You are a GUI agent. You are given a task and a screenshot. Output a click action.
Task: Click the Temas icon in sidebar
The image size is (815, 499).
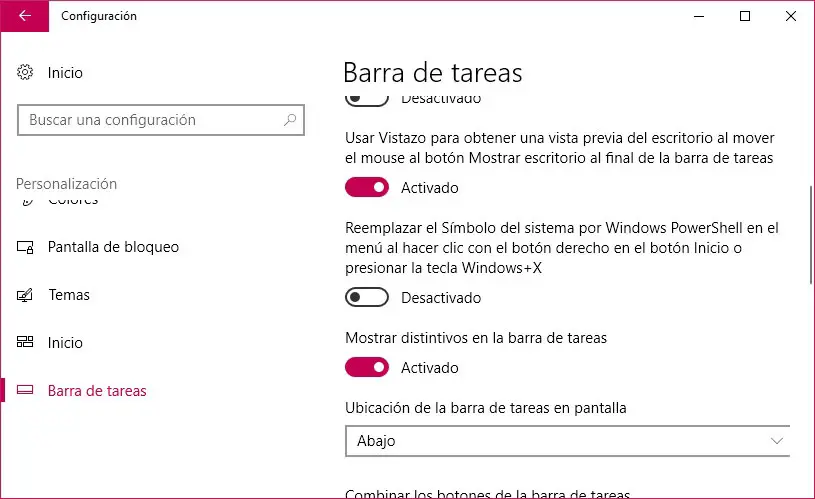(26, 295)
